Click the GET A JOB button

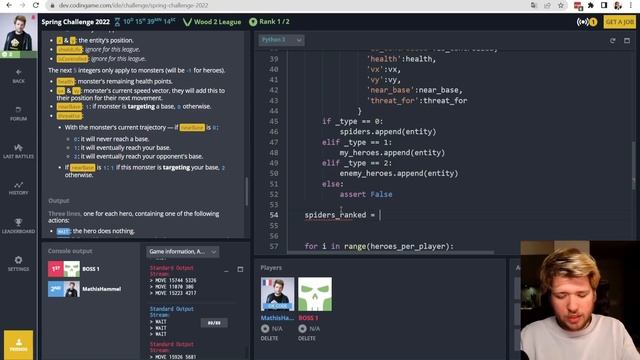coord(619,22)
